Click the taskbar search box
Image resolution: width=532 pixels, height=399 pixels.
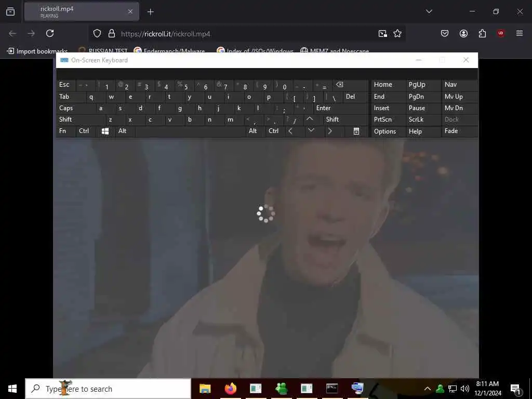coord(108,389)
